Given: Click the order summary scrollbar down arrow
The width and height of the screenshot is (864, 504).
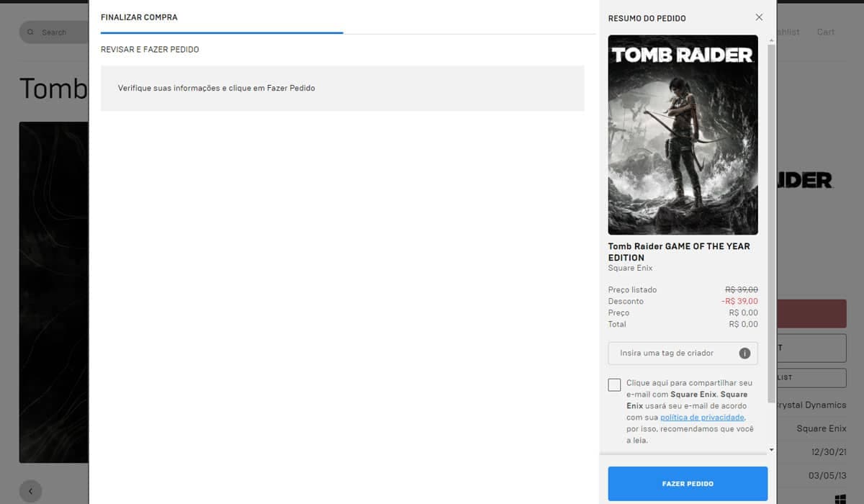Looking at the screenshot, I should pyautogui.click(x=772, y=450).
